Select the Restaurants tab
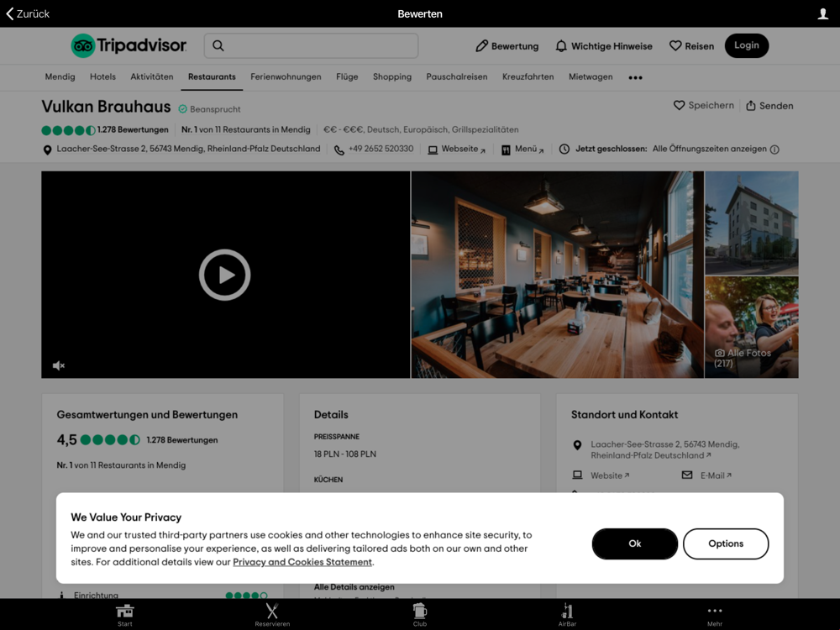Viewport: 840px width, 630px height. tap(212, 76)
